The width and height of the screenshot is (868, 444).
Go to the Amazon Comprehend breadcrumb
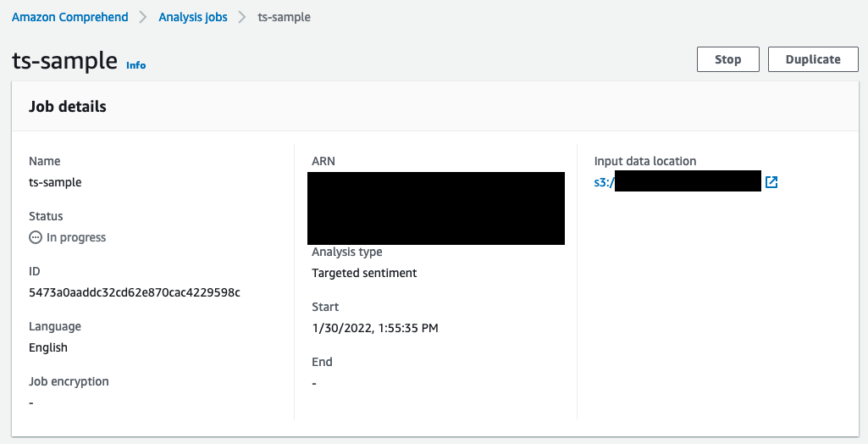tap(70, 17)
